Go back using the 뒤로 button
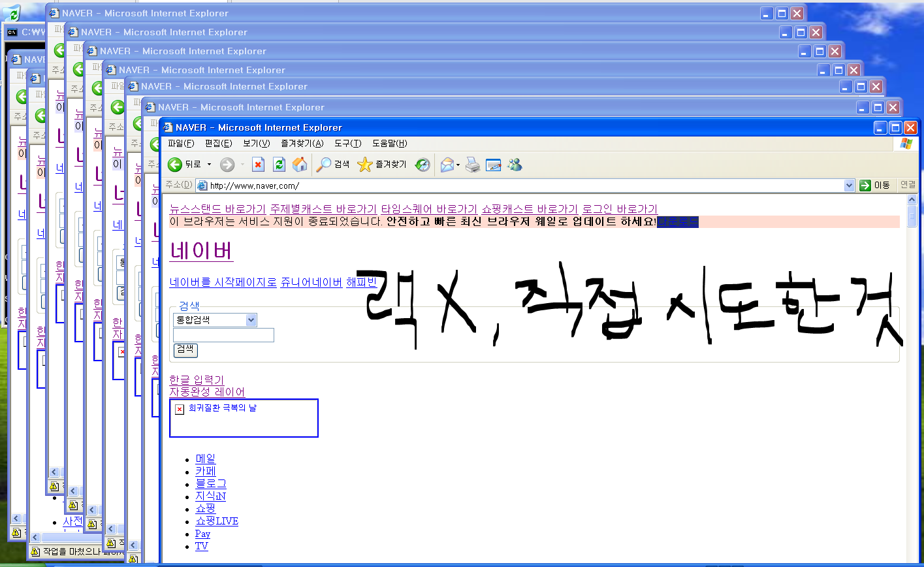Image resolution: width=924 pixels, height=567 pixels. point(184,165)
